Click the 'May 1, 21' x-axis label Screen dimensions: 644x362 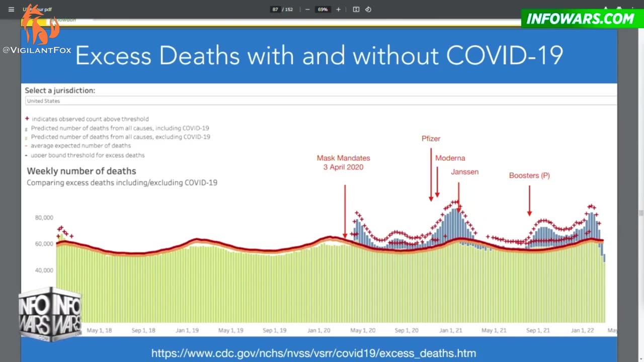[x=494, y=330]
